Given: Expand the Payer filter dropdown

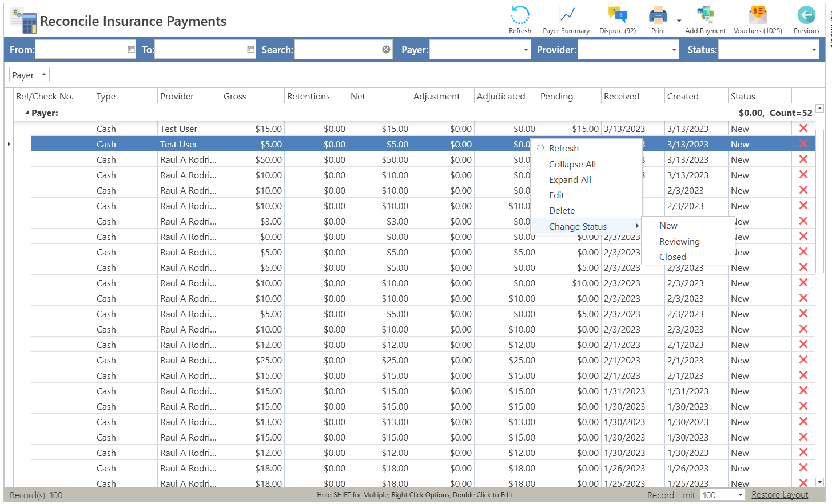Looking at the screenshot, I should point(526,50).
